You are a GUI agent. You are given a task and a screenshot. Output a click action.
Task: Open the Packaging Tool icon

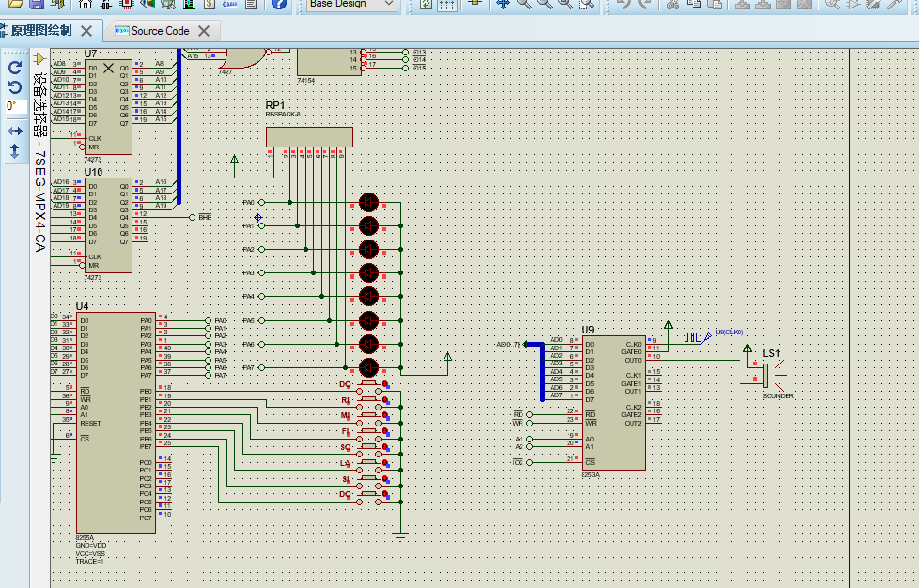tap(873, 4)
